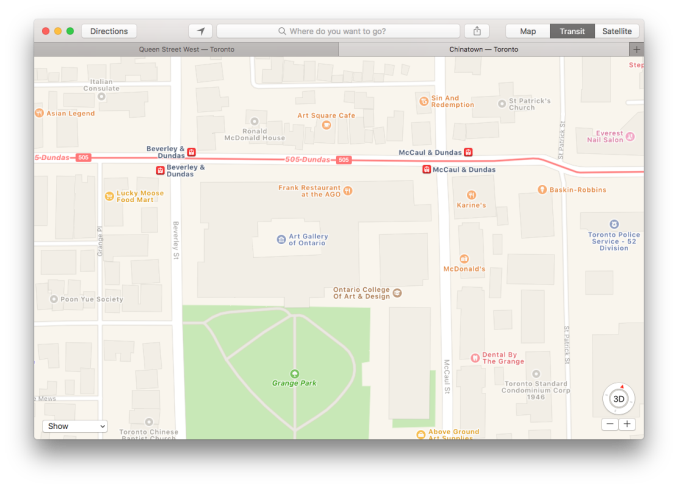
Task: Select the Sin And Redemption restaurant pin
Action: [424, 101]
